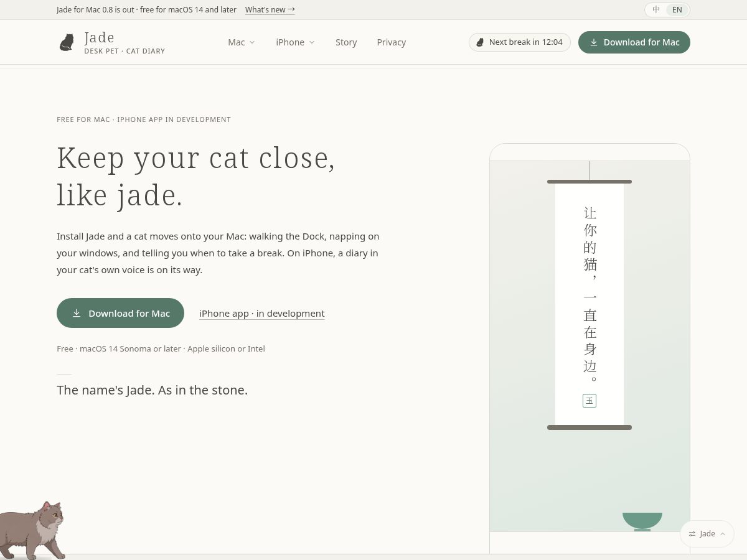Open iPhone app in development link
747x560 pixels.
(262, 314)
